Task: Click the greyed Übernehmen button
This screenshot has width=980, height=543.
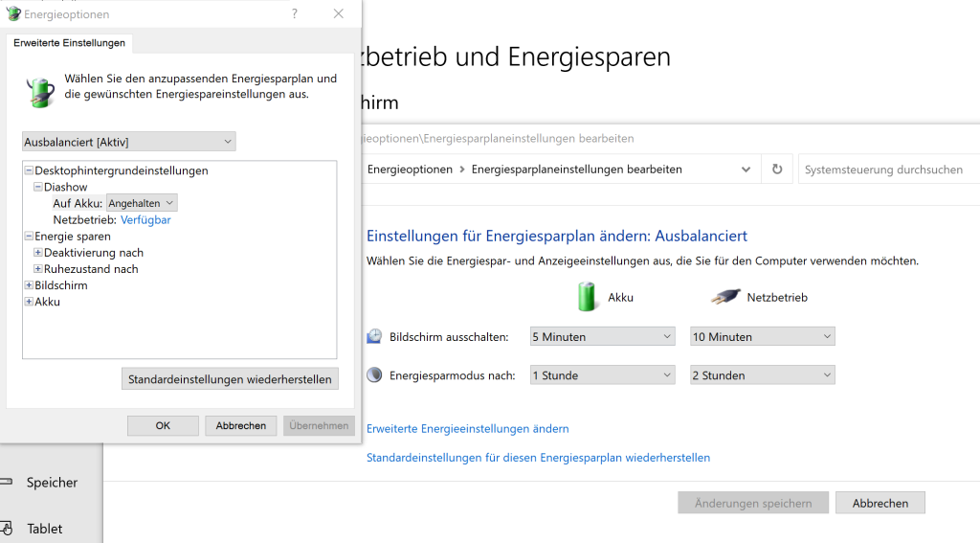Action: [319, 425]
